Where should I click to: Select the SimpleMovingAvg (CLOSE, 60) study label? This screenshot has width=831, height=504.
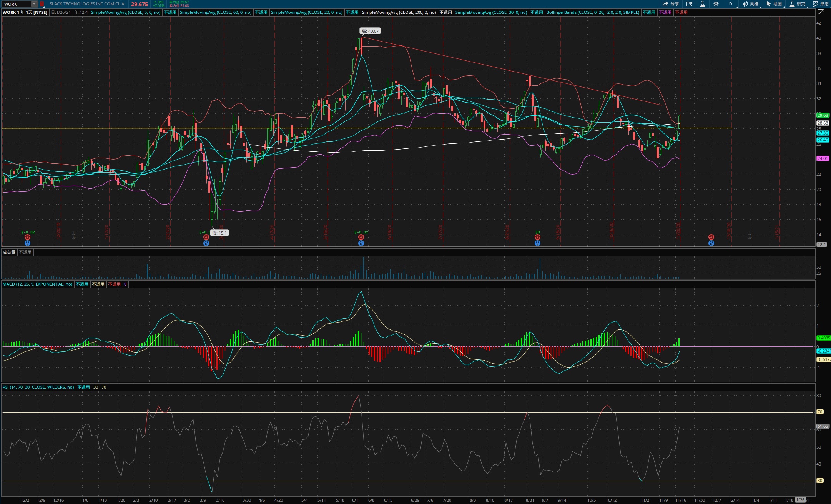coord(216,12)
